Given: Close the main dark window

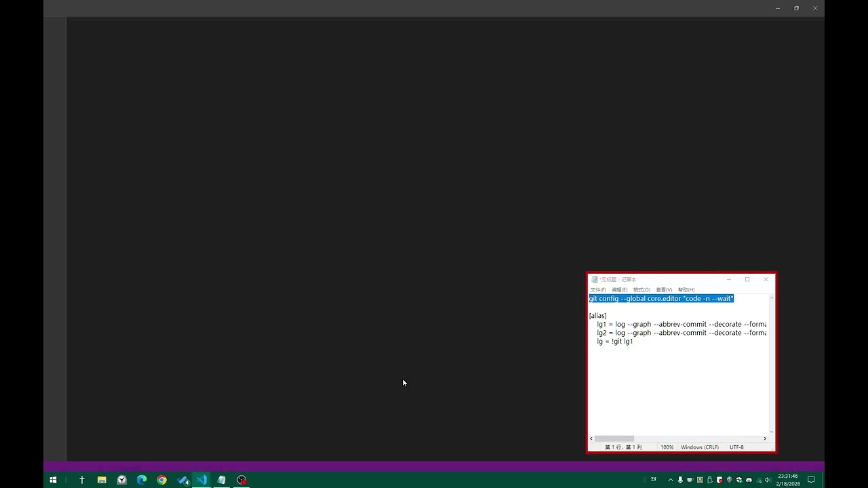Looking at the screenshot, I should [815, 8].
